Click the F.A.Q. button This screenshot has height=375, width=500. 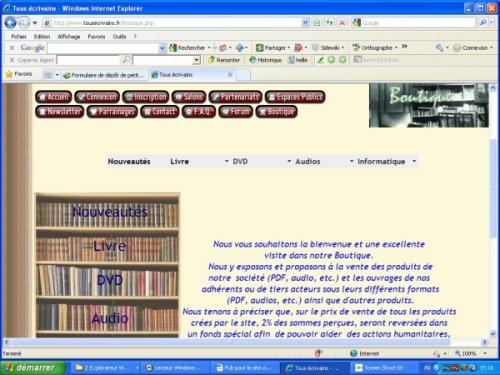coord(199,112)
